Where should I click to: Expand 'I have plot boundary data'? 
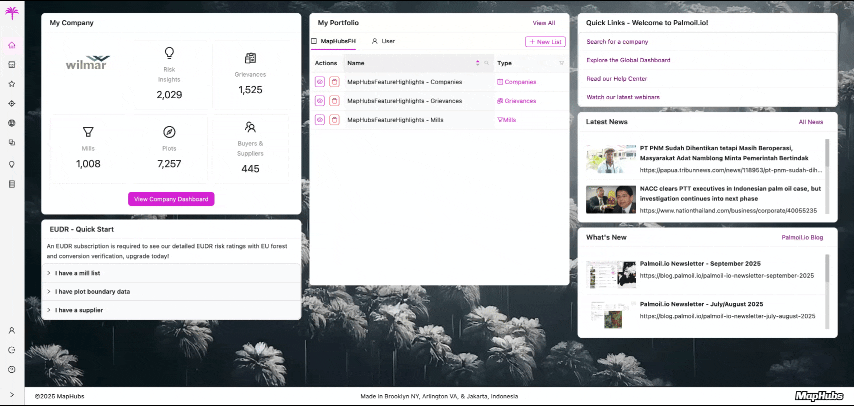[171, 292]
